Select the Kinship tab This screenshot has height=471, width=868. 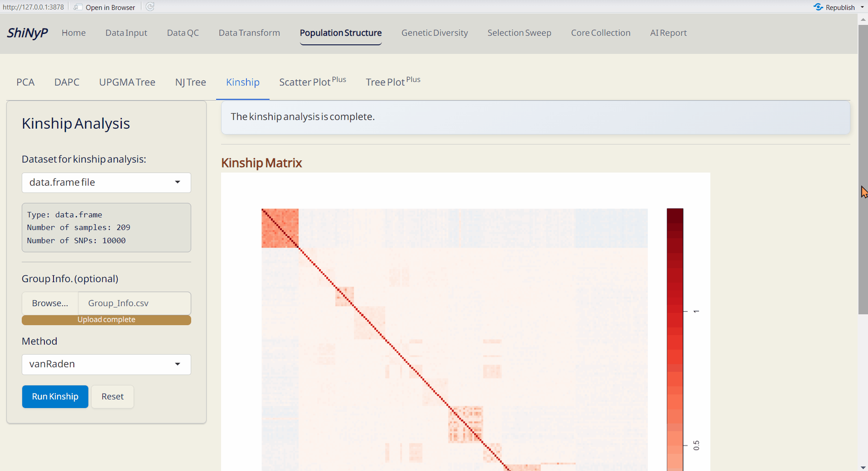tap(243, 82)
